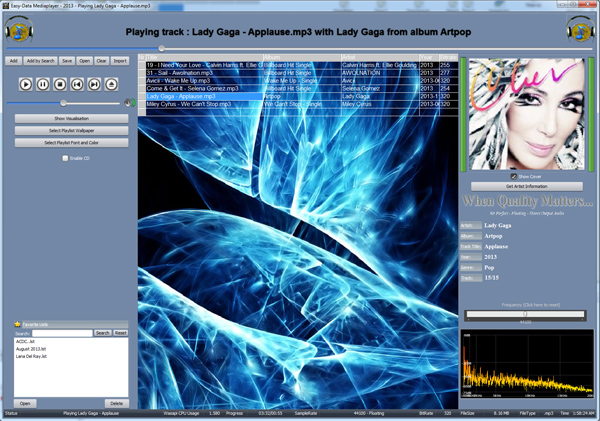Stop playback with the Stop button
This screenshot has width=600, height=421.
point(60,84)
